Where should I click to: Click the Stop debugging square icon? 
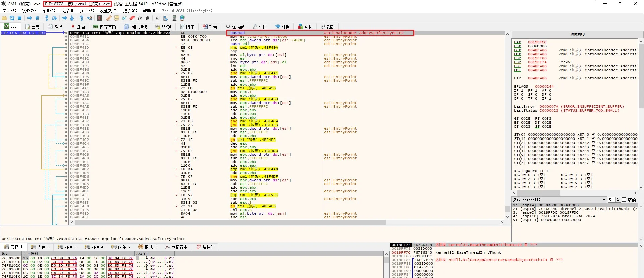(x=19, y=18)
